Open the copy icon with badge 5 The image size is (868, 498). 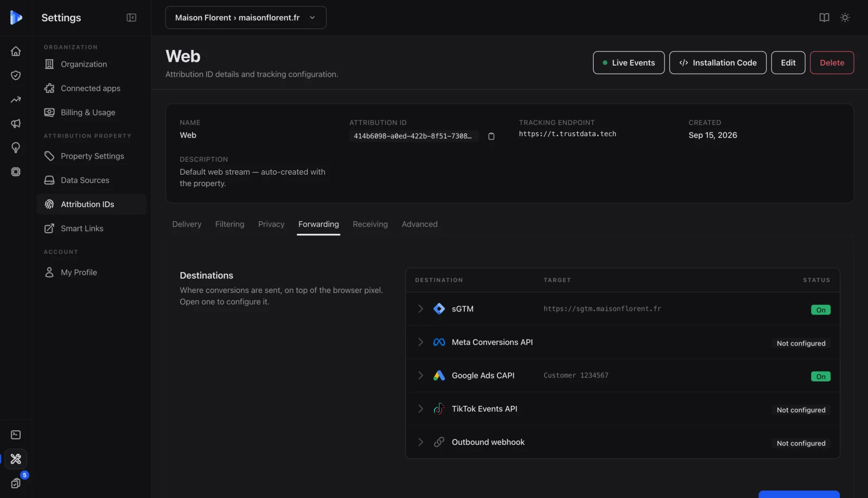pyautogui.click(x=16, y=483)
